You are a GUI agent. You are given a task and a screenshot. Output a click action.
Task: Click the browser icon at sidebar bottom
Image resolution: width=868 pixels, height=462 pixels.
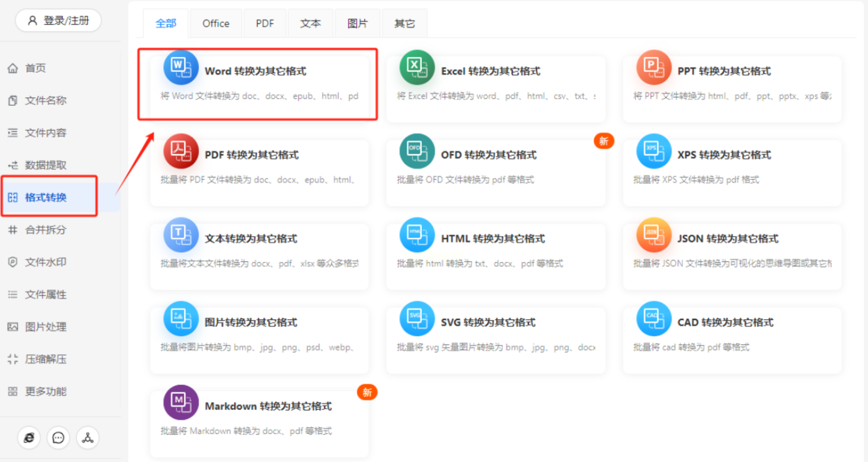click(29, 437)
